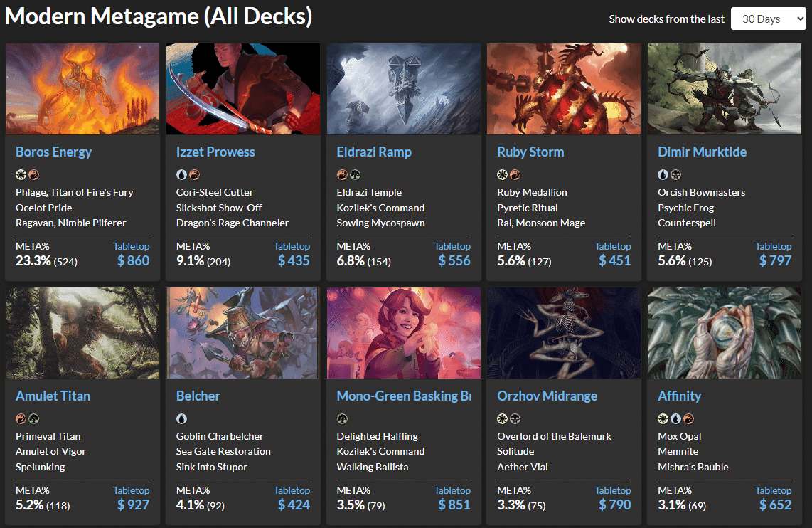
Task: Open the Eldrazi Ramp deck link
Action: 374,152
